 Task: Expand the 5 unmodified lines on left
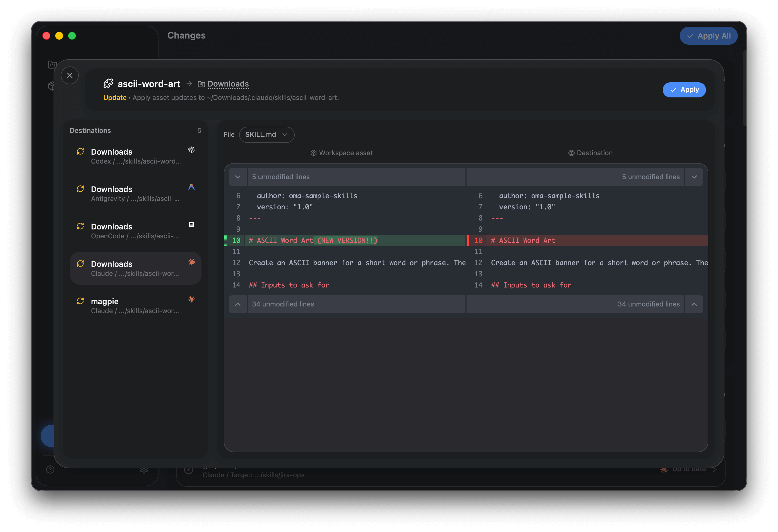tap(238, 177)
